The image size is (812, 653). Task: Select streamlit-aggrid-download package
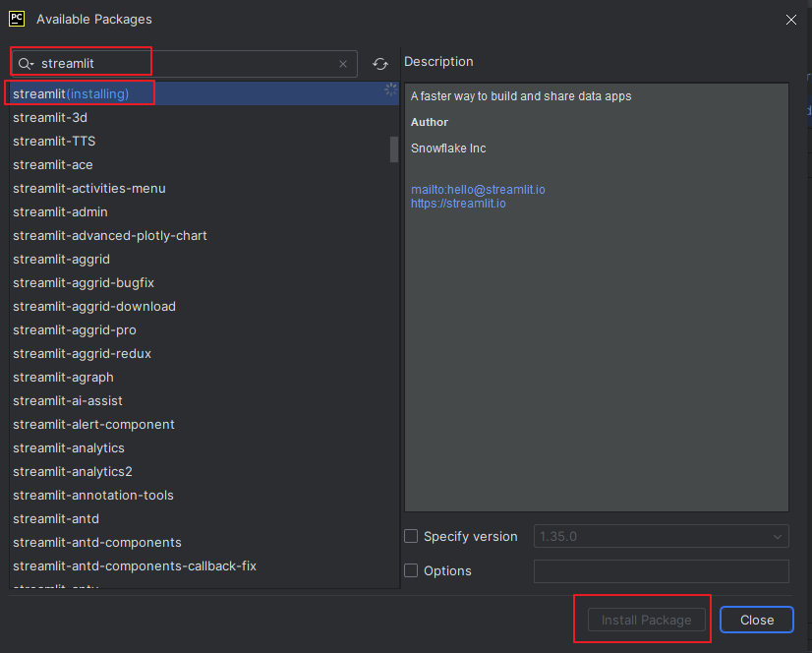[204, 306]
